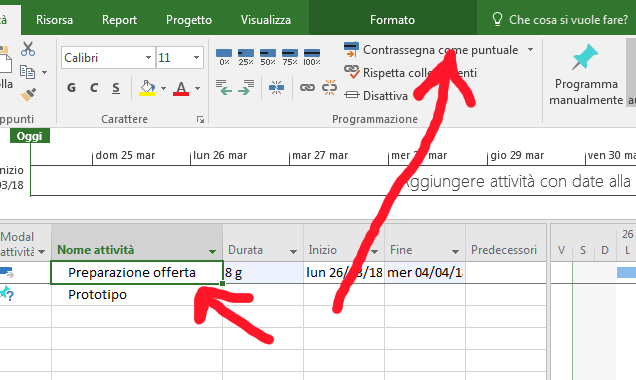636x380 pixels.
Task: Open Durata column filter arrow
Action: tap(293, 252)
